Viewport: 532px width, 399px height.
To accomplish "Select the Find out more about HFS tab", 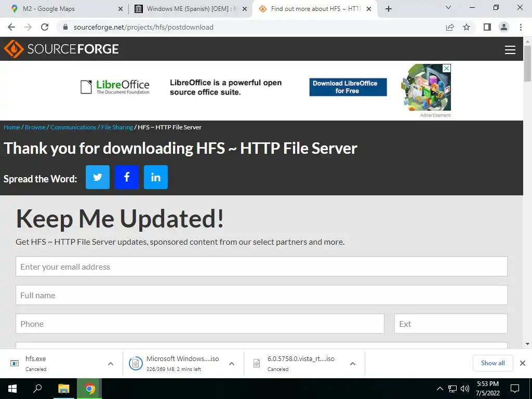I will pyautogui.click(x=315, y=9).
